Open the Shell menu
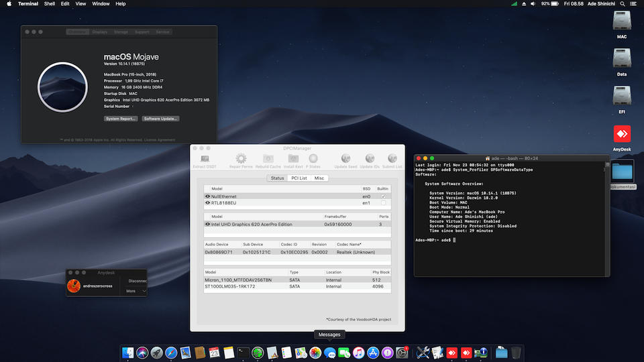The height and width of the screenshot is (362, 644). [x=49, y=4]
